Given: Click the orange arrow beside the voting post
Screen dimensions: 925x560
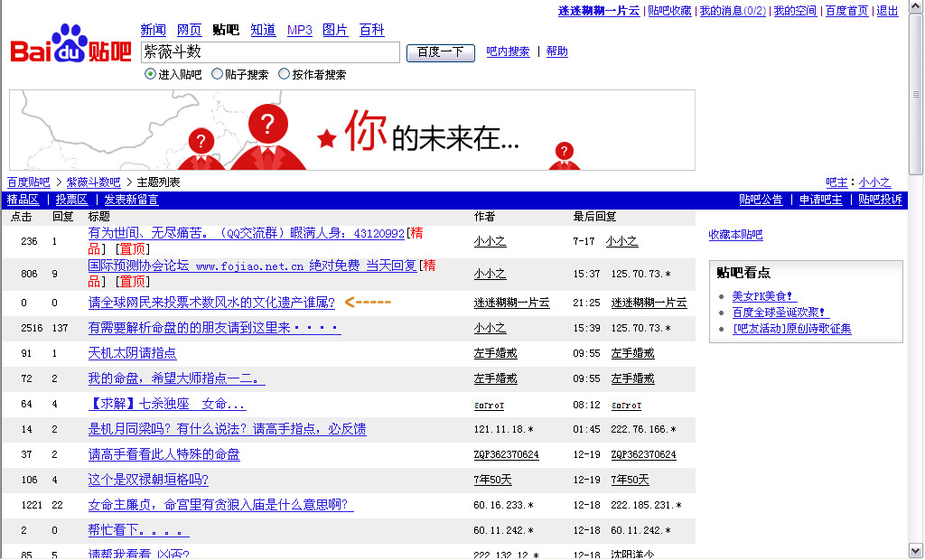Looking at the screenshot, I should pos(368,302).
